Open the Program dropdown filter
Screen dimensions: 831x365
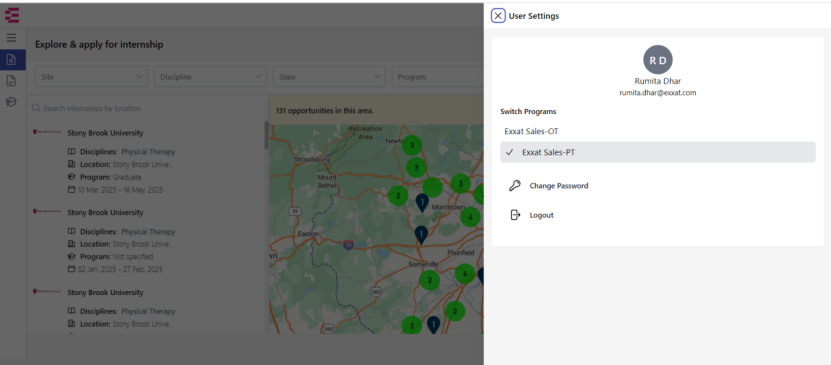click(x=437, y=77)
